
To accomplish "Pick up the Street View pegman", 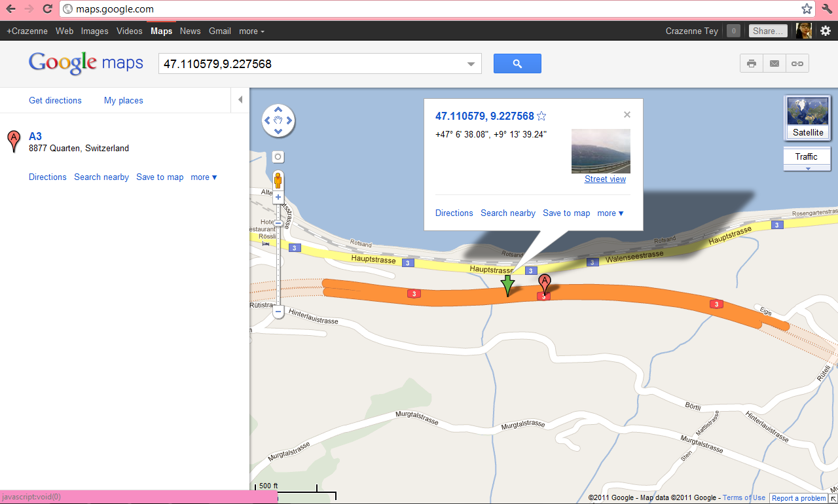I will click(x=278, y=180).
